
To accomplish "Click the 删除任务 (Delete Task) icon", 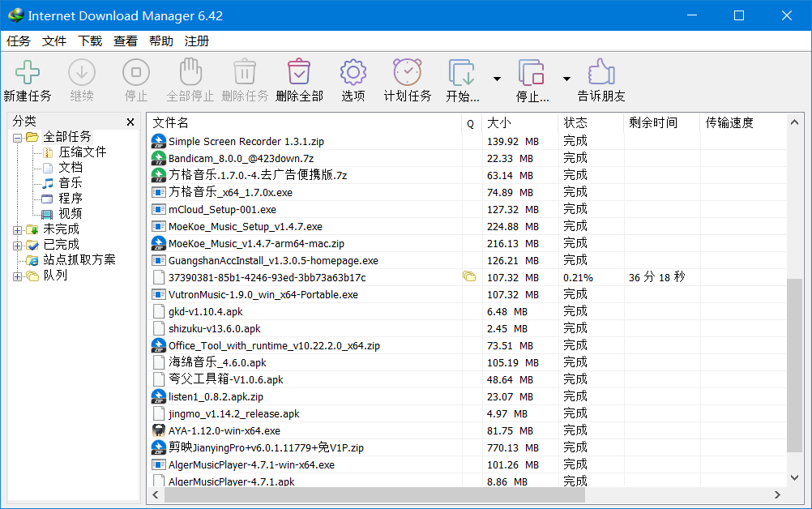I will click(244, 74).
